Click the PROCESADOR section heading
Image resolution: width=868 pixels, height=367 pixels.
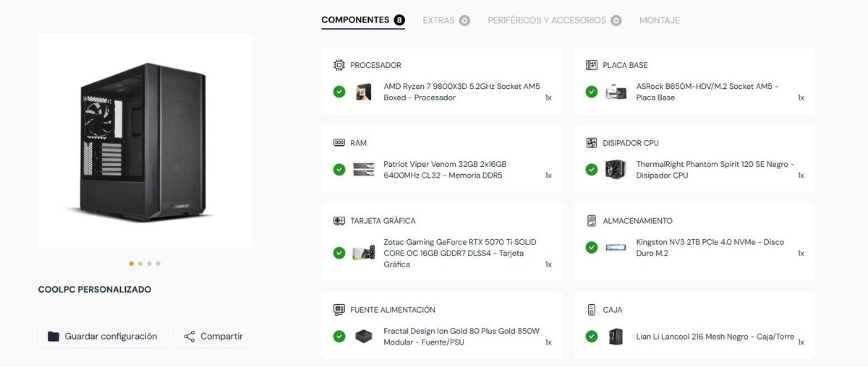[x=375, y=65]
